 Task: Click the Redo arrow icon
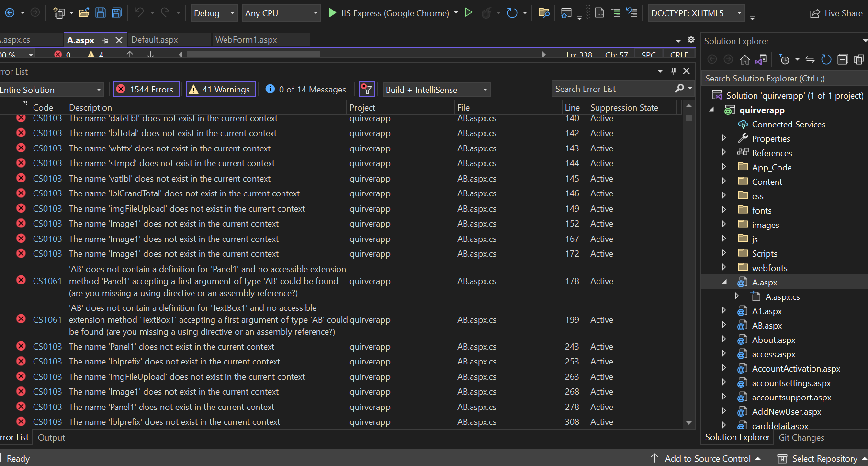165,13
